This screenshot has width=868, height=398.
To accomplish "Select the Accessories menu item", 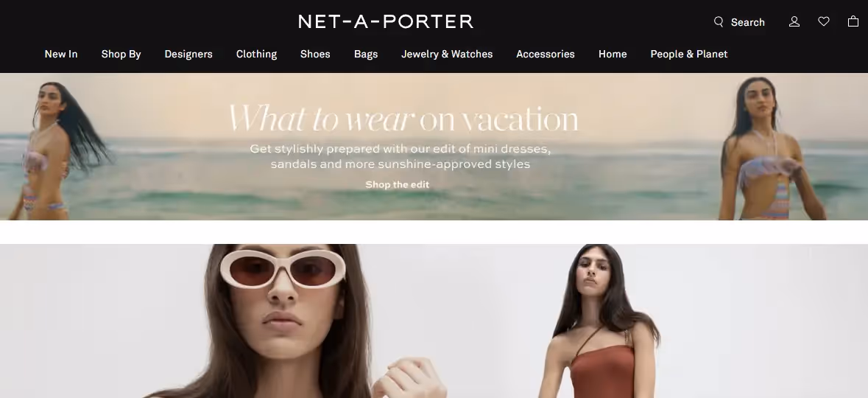I will click(546, 54).
